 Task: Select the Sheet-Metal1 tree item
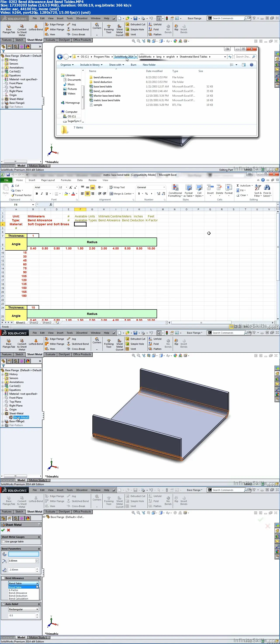21,417
